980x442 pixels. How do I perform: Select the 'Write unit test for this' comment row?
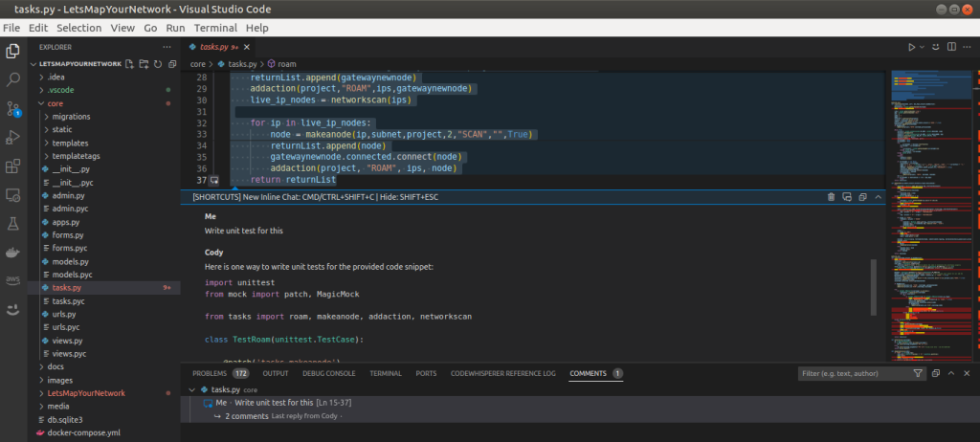580,403
